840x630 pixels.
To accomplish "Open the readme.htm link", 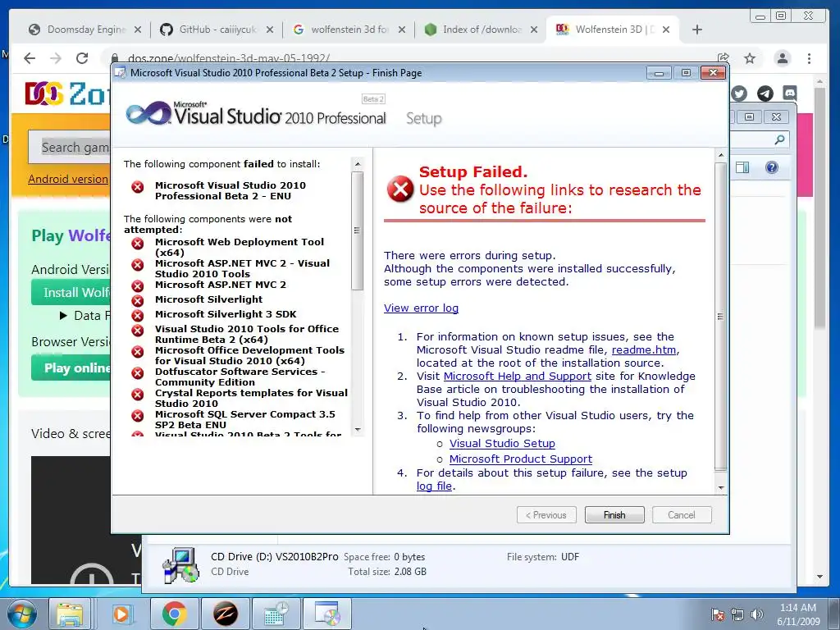I will point(644,349).
